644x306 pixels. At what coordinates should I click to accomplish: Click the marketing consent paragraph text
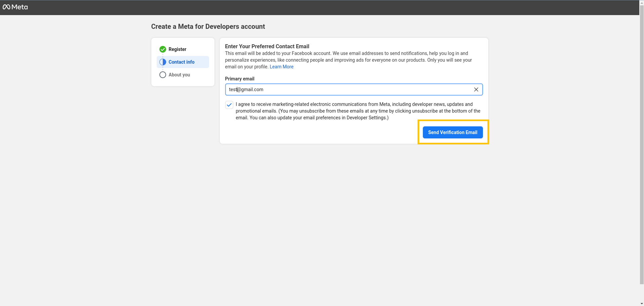[358, 111]
